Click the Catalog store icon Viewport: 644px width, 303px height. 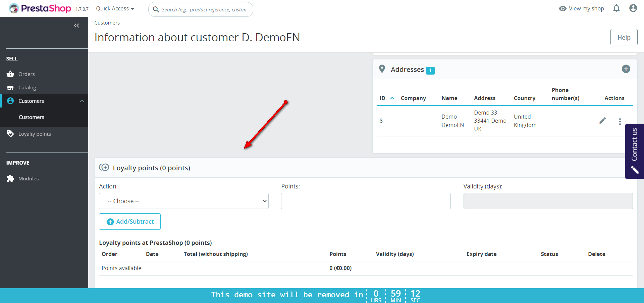(10, 87)
